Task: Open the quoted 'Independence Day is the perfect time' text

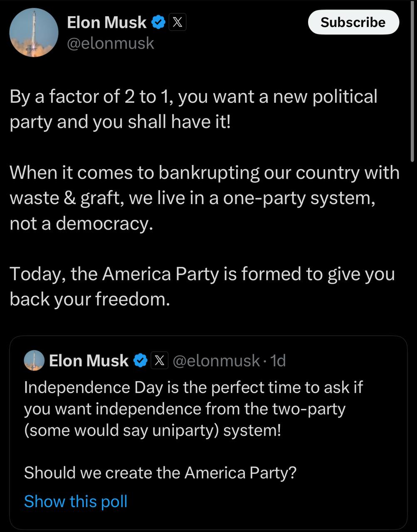Action: (193, 409)
